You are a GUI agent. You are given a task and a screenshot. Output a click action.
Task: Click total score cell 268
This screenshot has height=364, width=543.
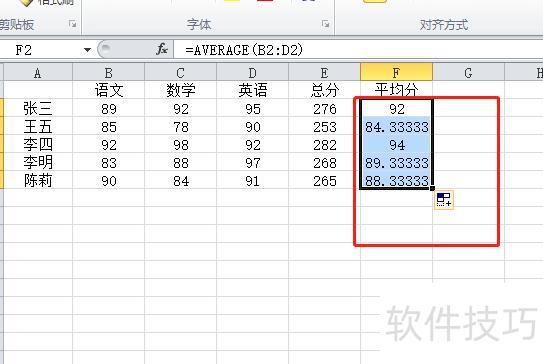324,163
